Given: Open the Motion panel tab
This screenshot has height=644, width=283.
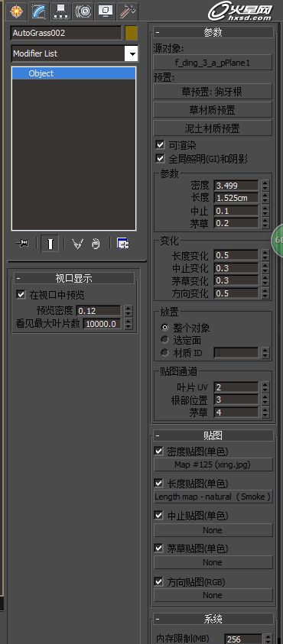Looking at the screenshot, I should 83,11.
